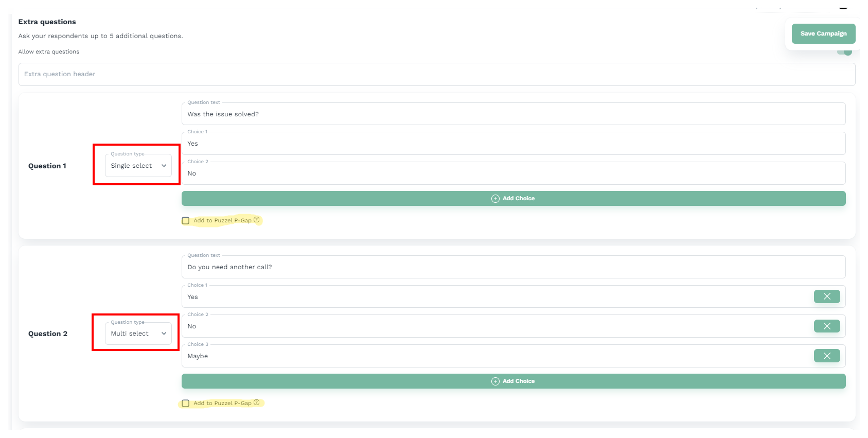Click into the Extra question header field
This screenshot has height=438, width=868.
click(436, 74)
